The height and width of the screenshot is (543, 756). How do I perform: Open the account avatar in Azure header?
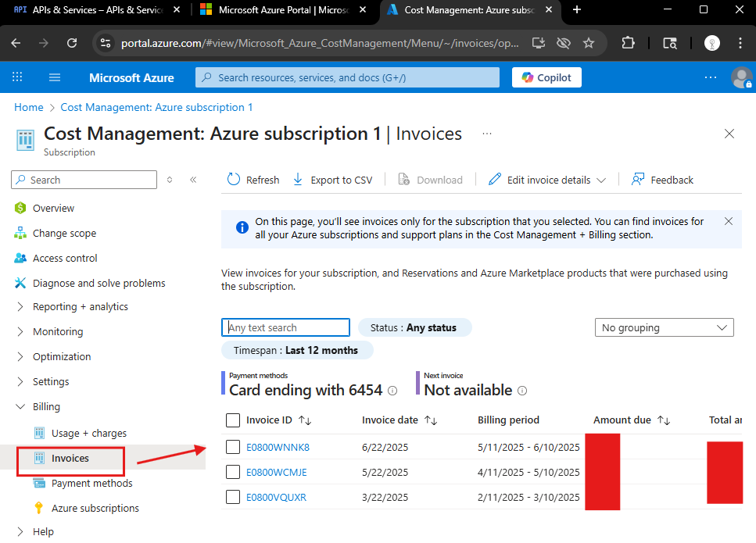click(741, 77)
